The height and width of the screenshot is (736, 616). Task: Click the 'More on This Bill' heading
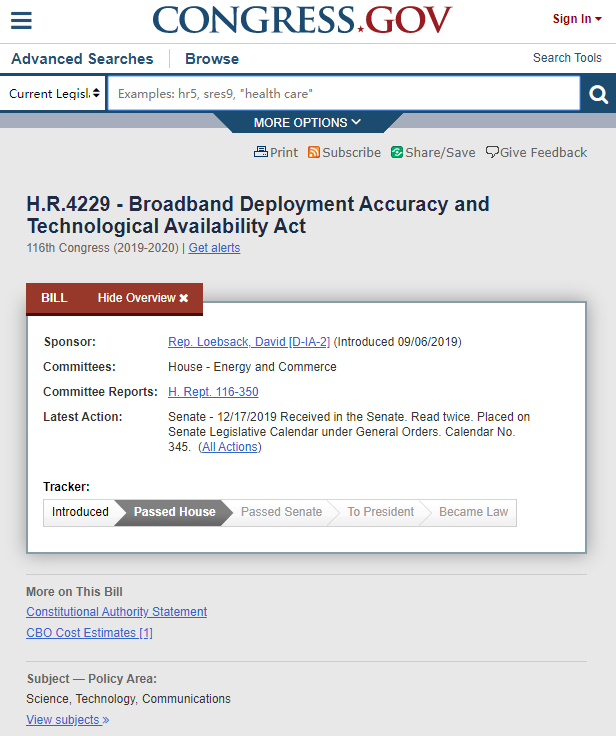[x=74, y=592]
